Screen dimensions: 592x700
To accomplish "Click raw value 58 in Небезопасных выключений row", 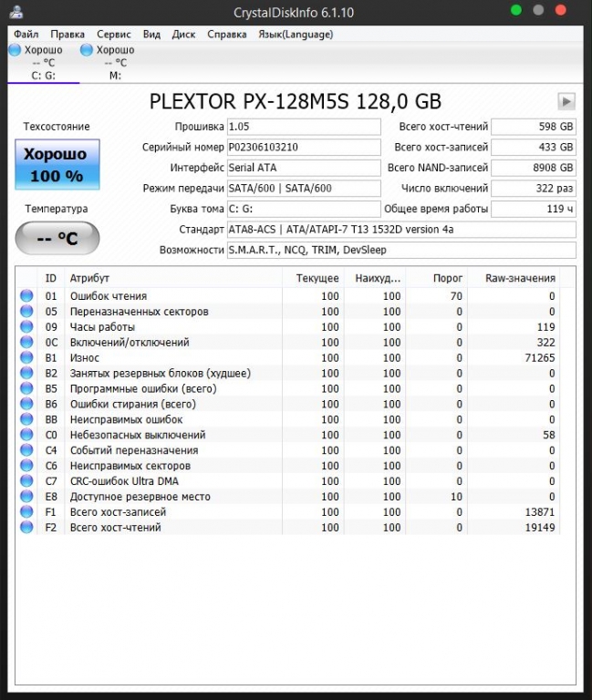I will click(548, 435).
